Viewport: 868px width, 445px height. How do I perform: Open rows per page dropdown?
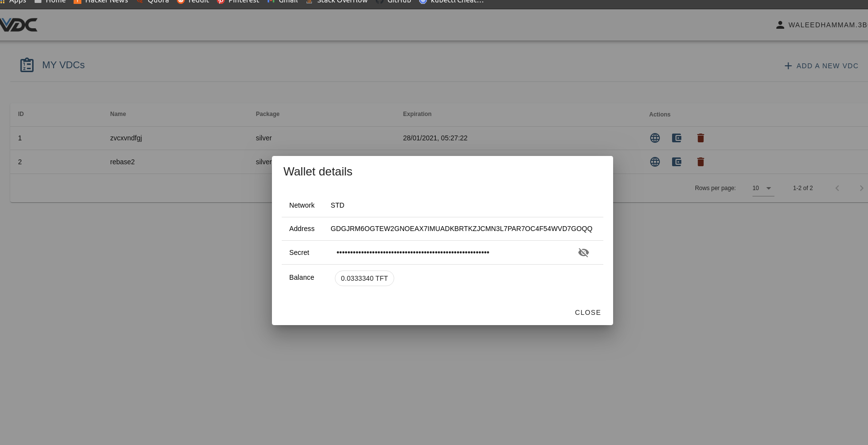(x=763, y=188)
